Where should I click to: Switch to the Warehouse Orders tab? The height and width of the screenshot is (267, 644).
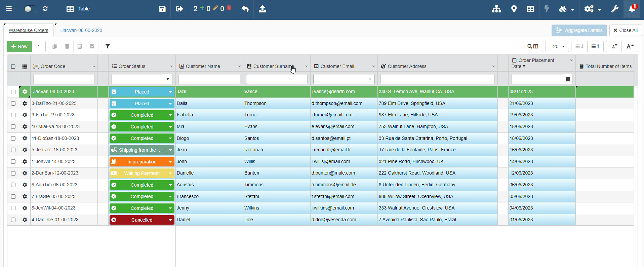(x=29, y=30)
